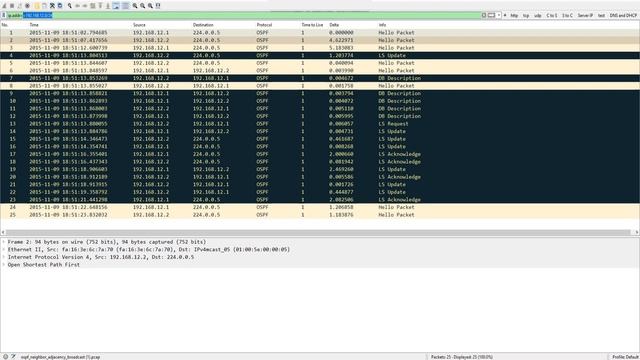
Task: Select packet 13 LS Request row
Action: coord(320,124)
